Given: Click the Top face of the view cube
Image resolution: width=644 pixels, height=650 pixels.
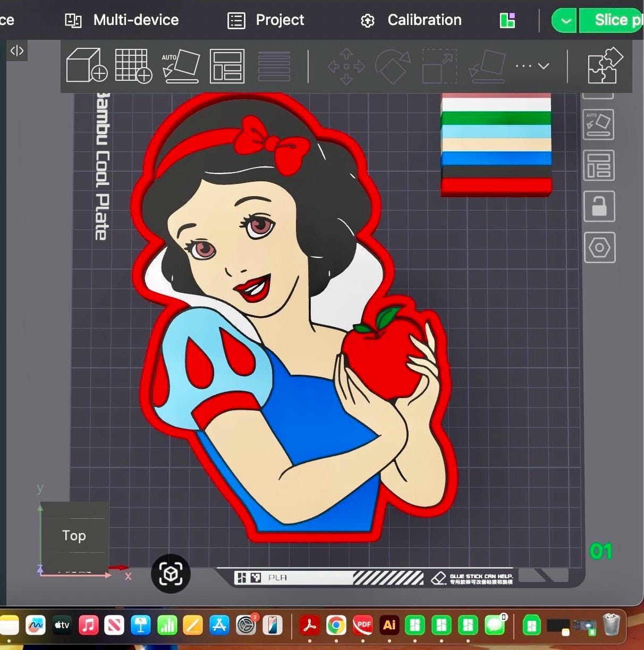Looking at the screenshot, I should pos(74,536).
